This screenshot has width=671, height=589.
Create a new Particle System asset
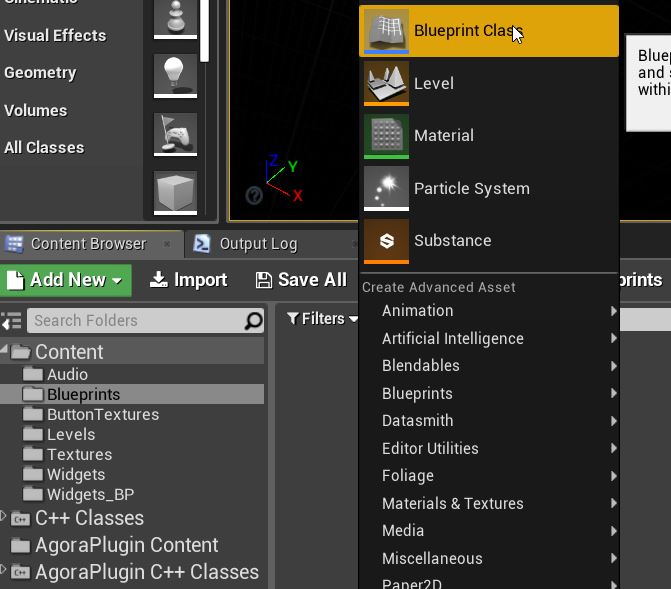(489, 188)
